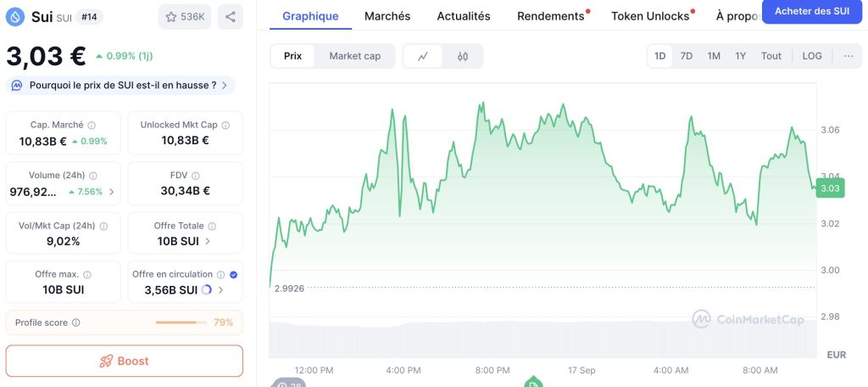Expand the Volume (24h) details chevron
Viewport: 868px width, 387px height.
112,192
